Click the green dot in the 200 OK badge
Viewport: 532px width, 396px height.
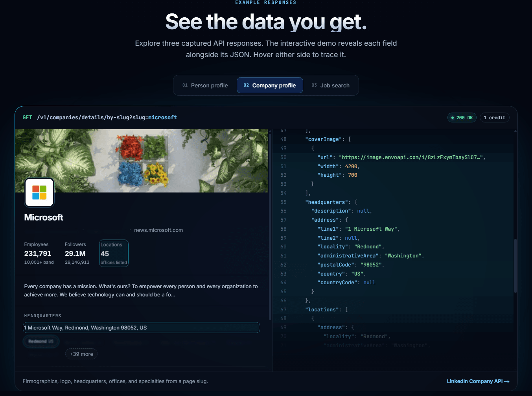[x=453, y=118]
